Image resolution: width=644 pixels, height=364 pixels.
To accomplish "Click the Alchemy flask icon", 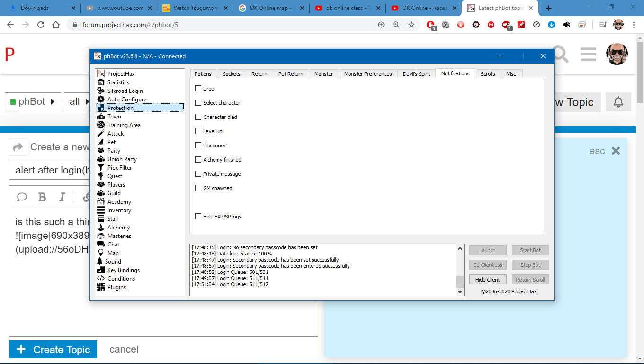I will [x=100, y=227].
